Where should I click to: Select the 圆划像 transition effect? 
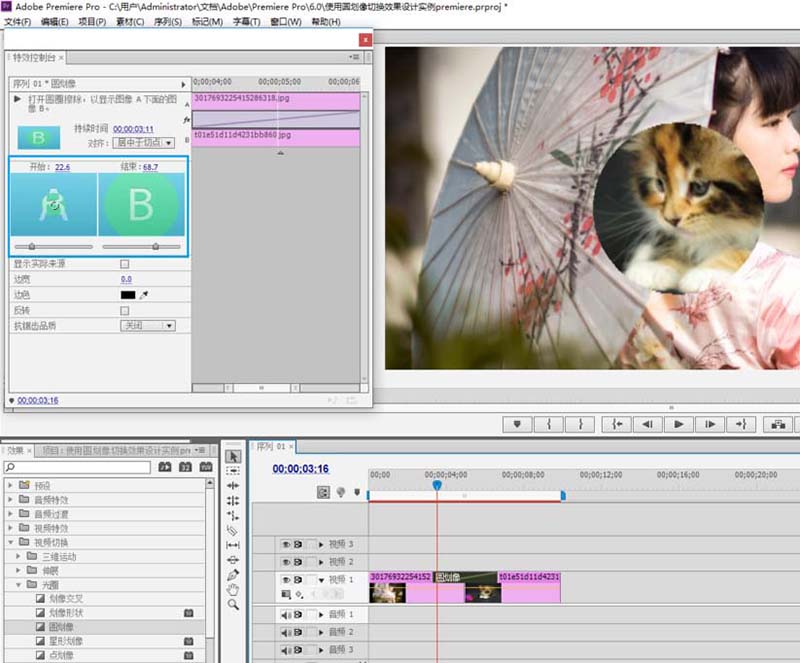click(61, 627)
